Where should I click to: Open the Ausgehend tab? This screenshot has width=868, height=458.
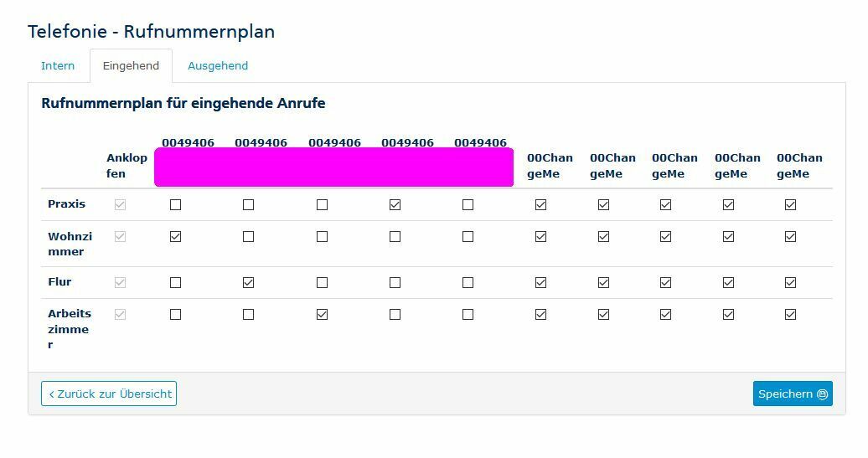218,66
